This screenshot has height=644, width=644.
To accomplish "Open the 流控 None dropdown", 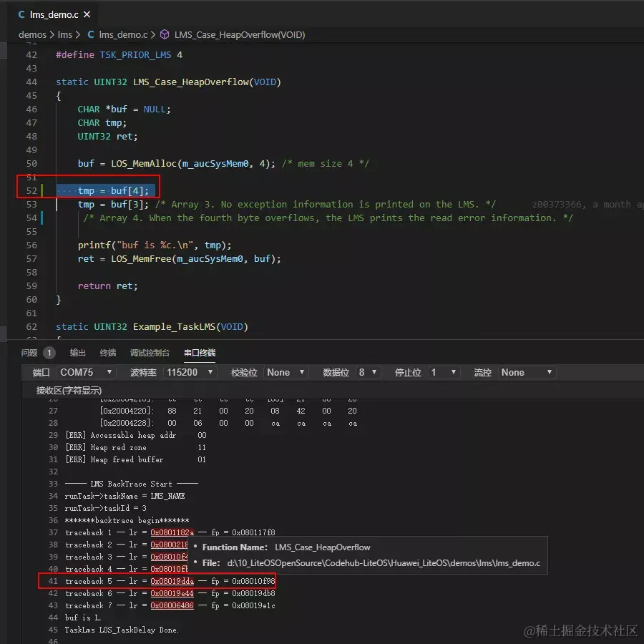I will pos(527,373).
